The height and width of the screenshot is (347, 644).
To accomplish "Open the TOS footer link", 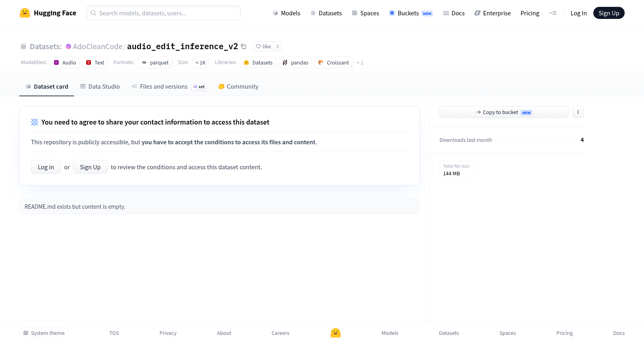I will [114, 333].
